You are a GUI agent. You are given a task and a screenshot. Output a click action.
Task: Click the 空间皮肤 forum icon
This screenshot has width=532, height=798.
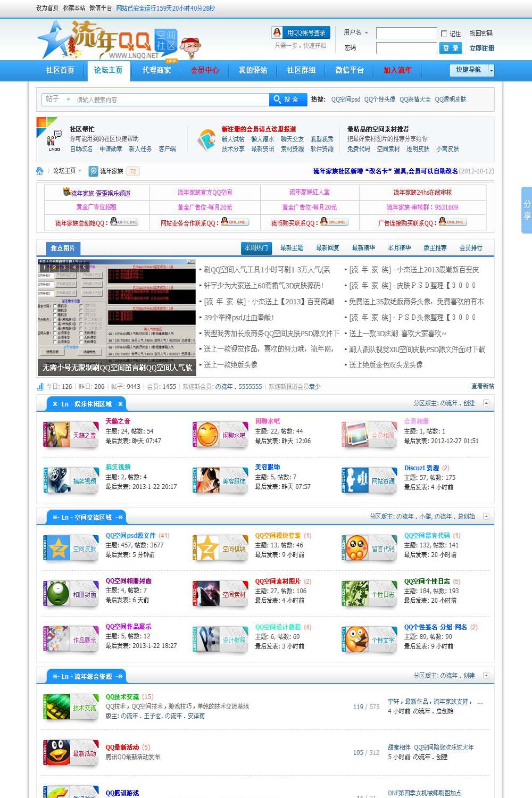71,548
